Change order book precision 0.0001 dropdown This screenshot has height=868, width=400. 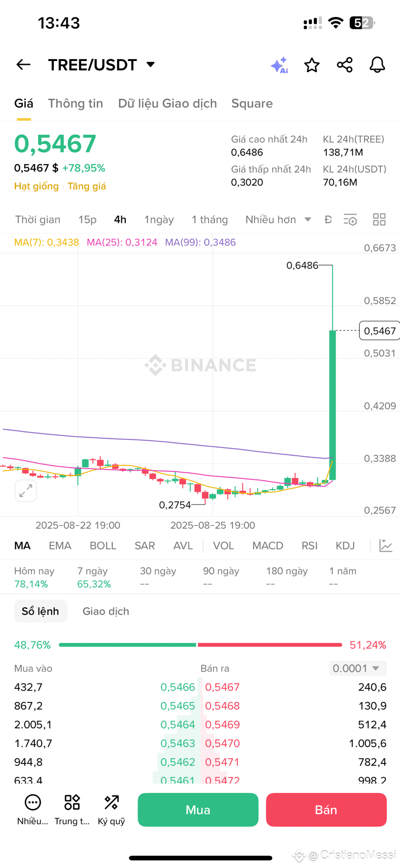[x=358, y=668]
